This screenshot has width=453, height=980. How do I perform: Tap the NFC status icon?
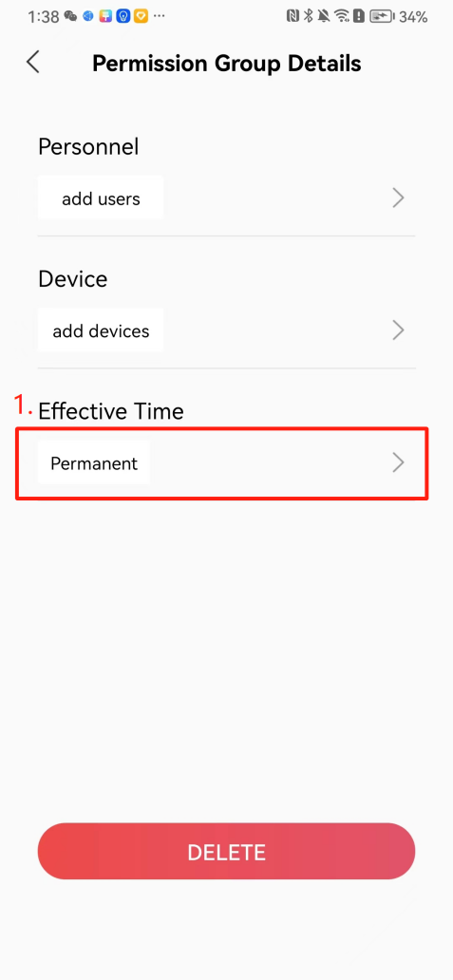[x=293, y=17]
